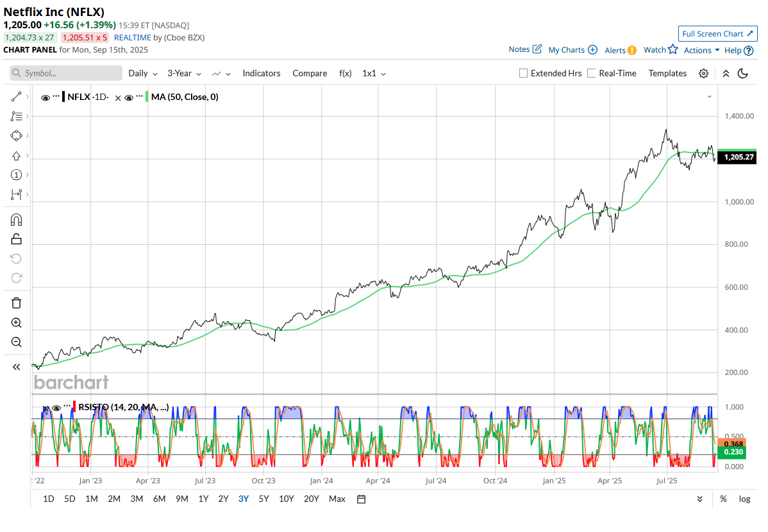Image resolution: width=768 pixels, height=532 pixels.
Task: Open the Actions dropdown menu
Action: click(701, 51)
